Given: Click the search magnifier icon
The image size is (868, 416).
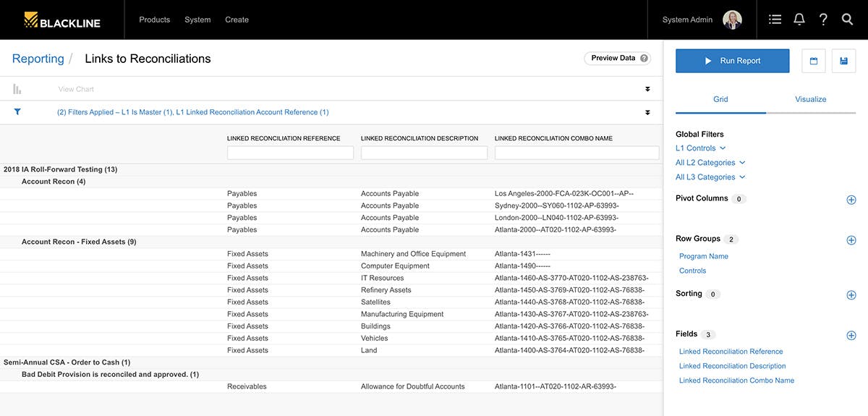Looking at the screenshot, I should tap(848, 20).
